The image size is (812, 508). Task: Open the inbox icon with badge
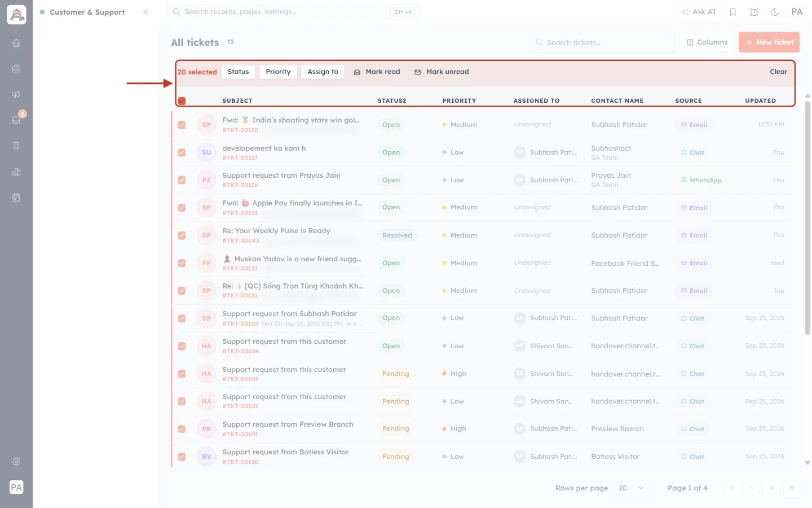(x=16, y=120)
